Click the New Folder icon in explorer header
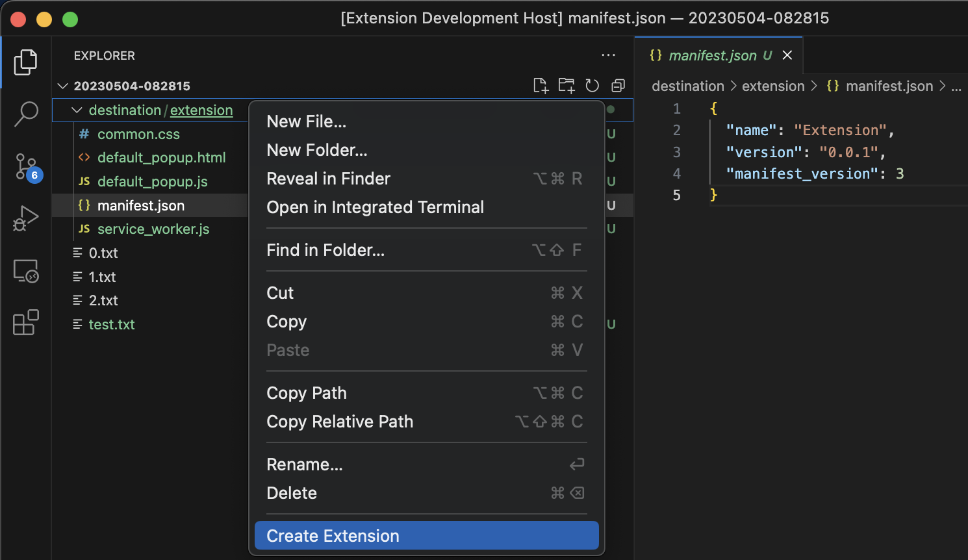Viewport: 968px width, 560px height. pyautogui.click(x=567, y=86)
